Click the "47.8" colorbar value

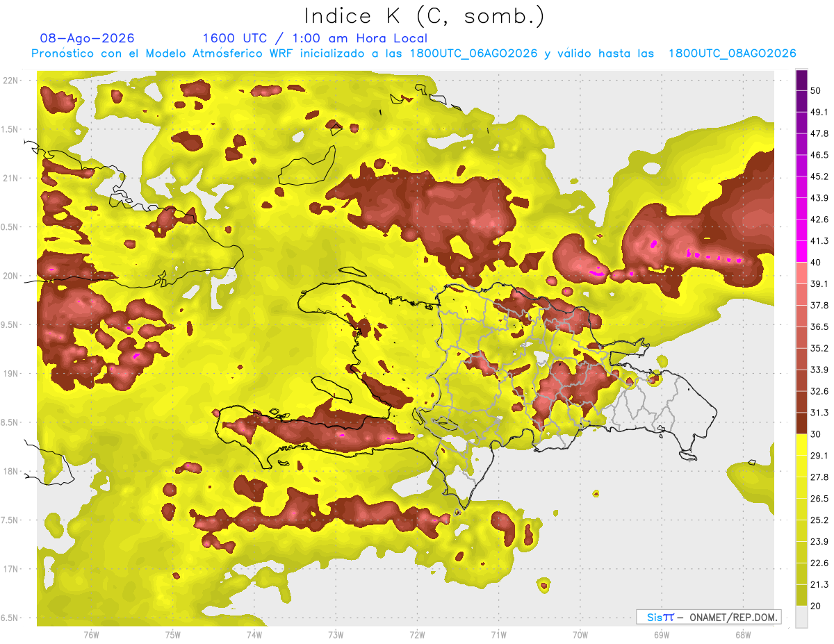819,133
